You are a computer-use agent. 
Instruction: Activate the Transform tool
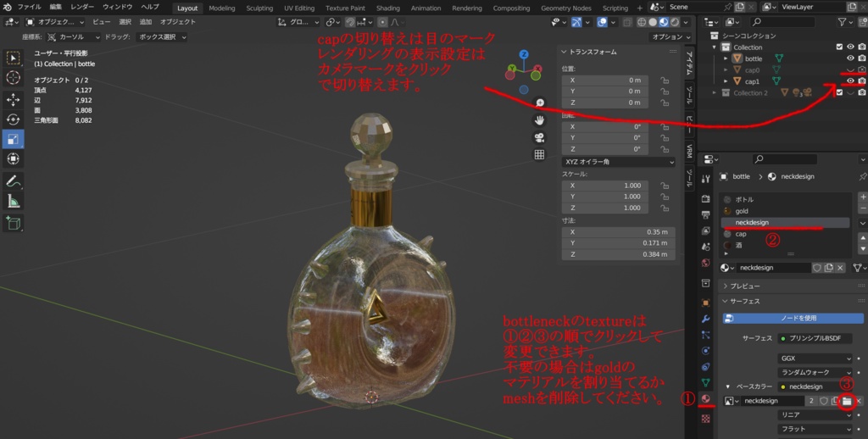pos(14,158)
